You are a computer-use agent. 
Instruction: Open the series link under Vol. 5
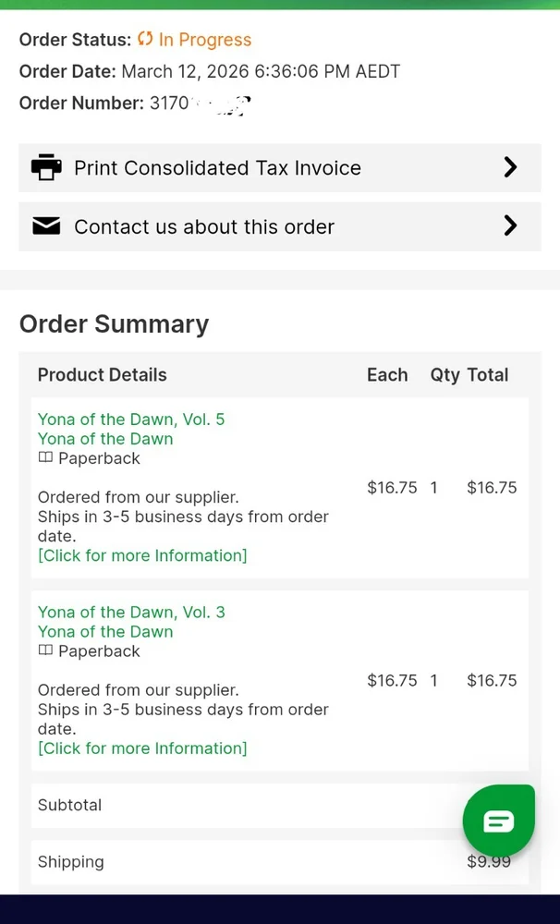pos(105,439)
